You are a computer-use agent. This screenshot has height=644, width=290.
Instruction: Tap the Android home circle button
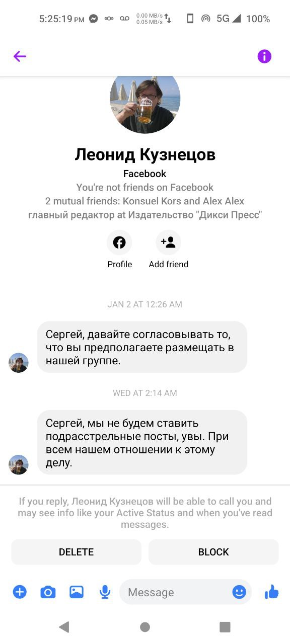pos(145,626)
